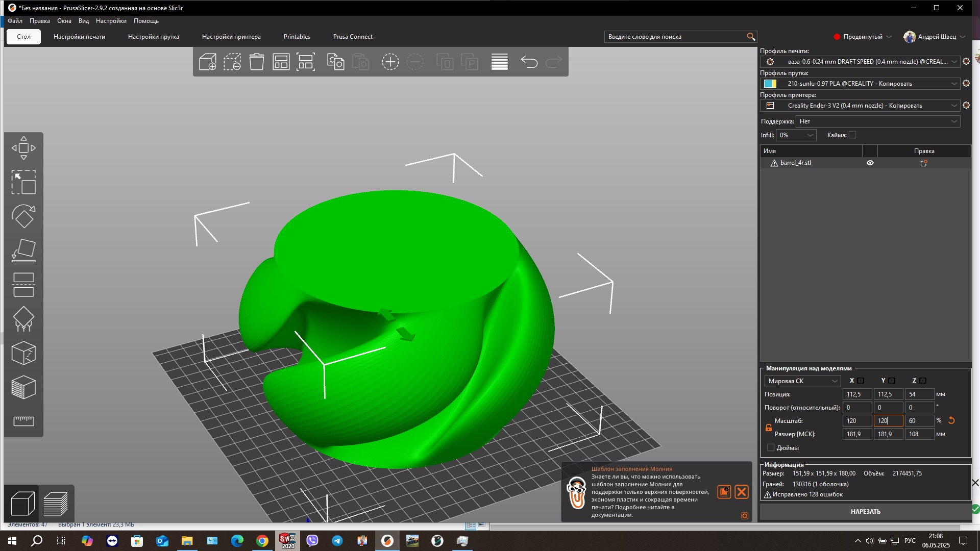This screenshot has width=980, height=551.
Task: Toggle visibility eye of barrel_4r.stl
Action: click(870, 163)
